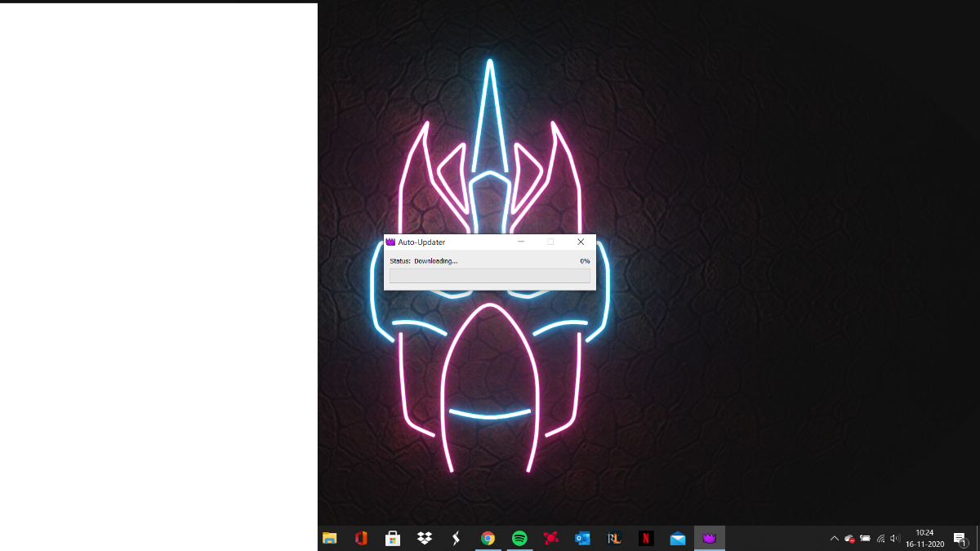This screenshot has height=551, width=980.
Task: Launch Microsoft Office from the taskbar
Action: pyautogui.click(x=361, y=538)
